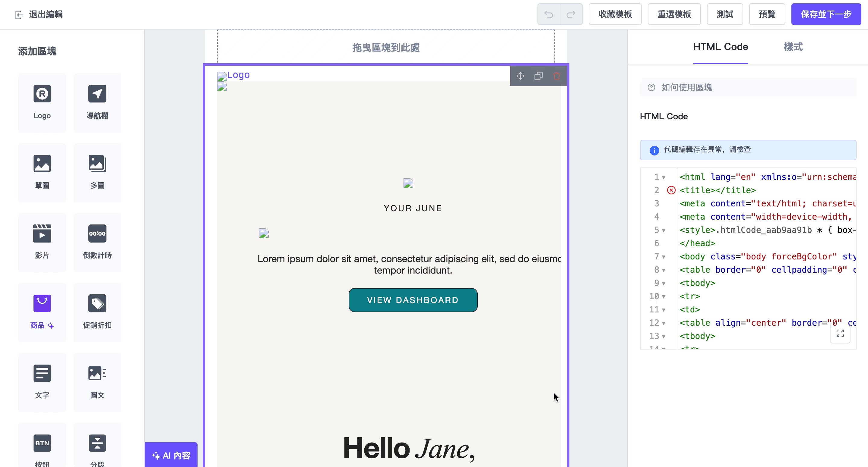
Task: Open 如何使用區塊 help link
Action: click(686, 88)
